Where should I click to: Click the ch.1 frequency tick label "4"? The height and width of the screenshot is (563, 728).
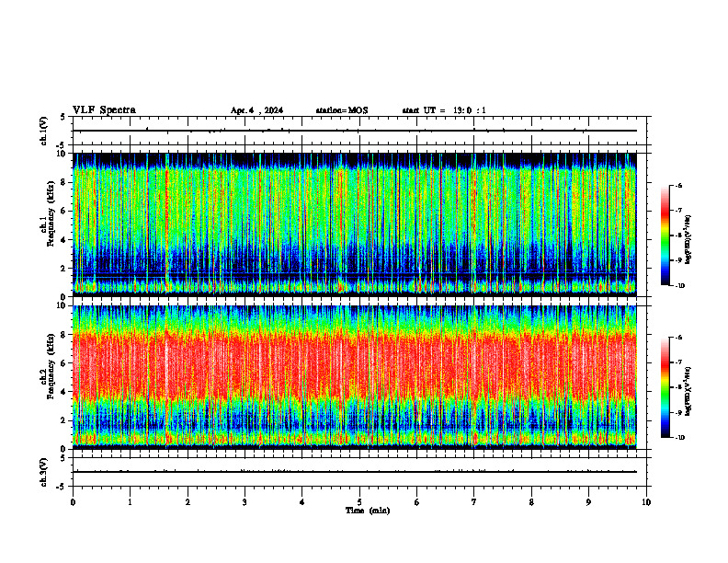click(64, 240)
